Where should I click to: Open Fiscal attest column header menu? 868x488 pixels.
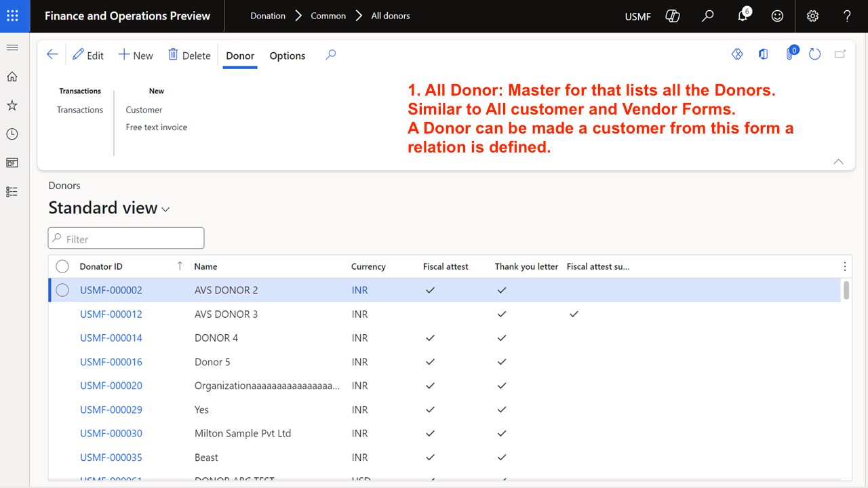[446, 266]
